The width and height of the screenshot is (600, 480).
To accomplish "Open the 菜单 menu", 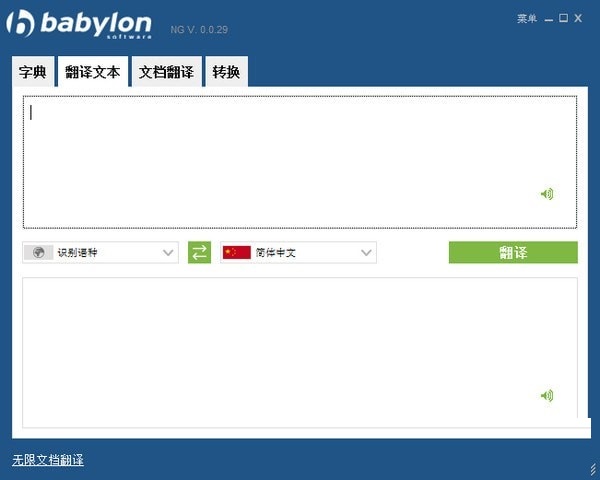I will coord(527,18).
